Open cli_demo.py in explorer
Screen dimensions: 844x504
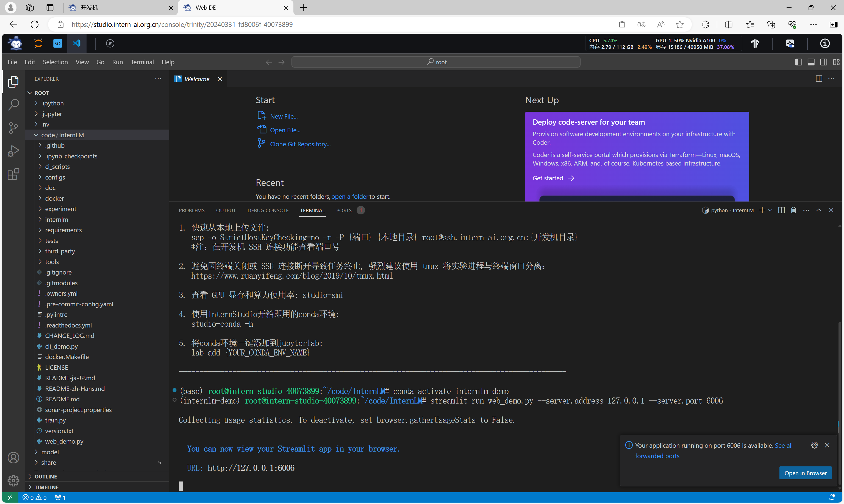click(x=97, y=346)
